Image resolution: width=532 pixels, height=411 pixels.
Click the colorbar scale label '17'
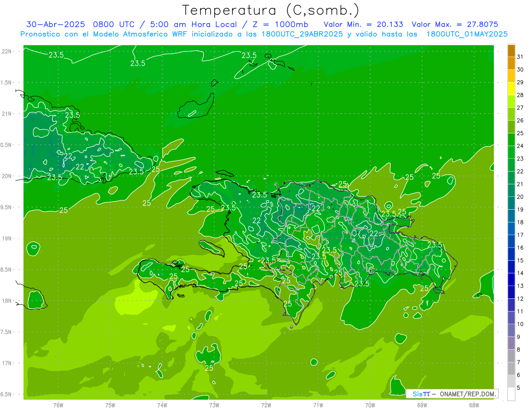pyautogui.click(x=520, y=235)
